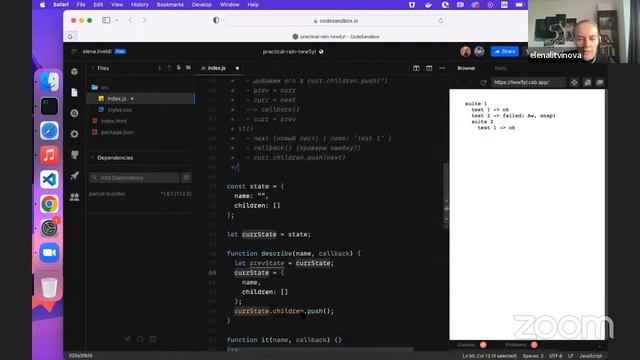Collapse the src folder

pos(100,87)
